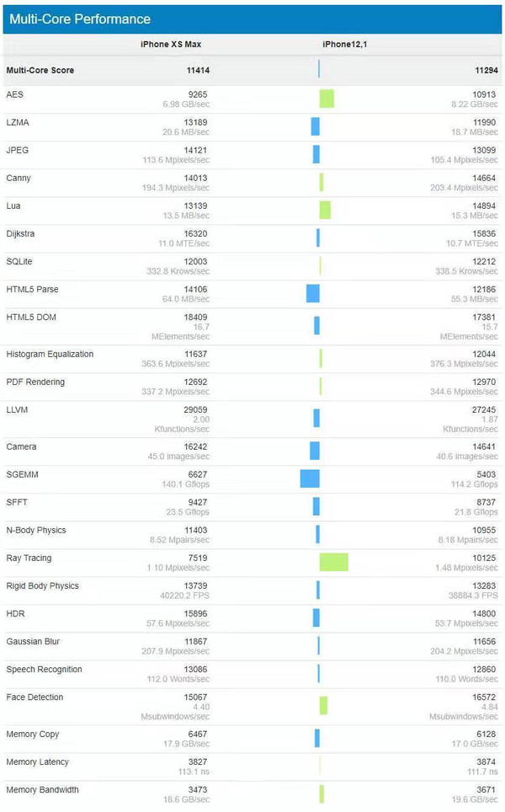Select the Memory Bandwidth row label
The width and height of the screenshot is (505, 812).
point(42,790)
